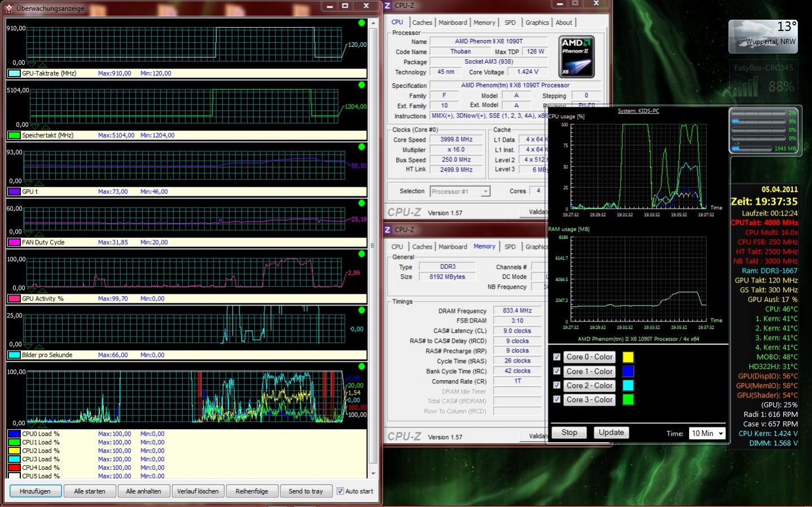Stop the CPU usage monitor gadget
The width and height of the screenshot is (812, 507).
pyautogui.click(x=569, y=433)
